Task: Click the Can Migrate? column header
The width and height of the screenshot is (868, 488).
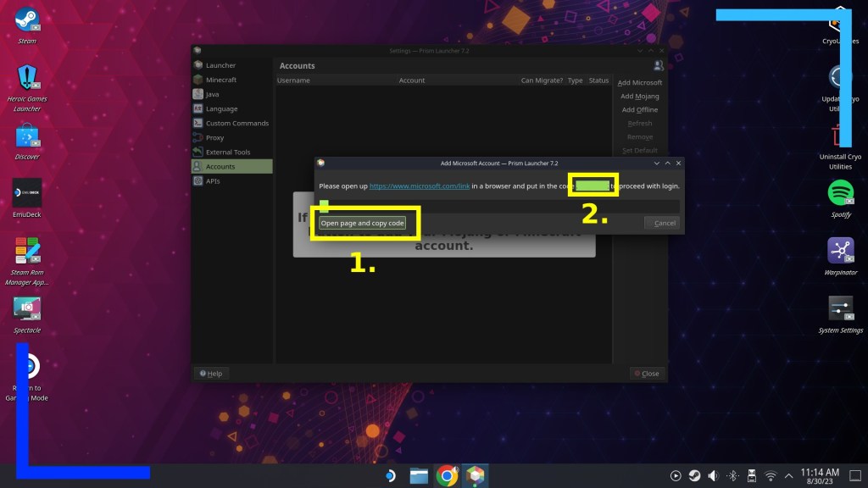Action: pos(542,80)
